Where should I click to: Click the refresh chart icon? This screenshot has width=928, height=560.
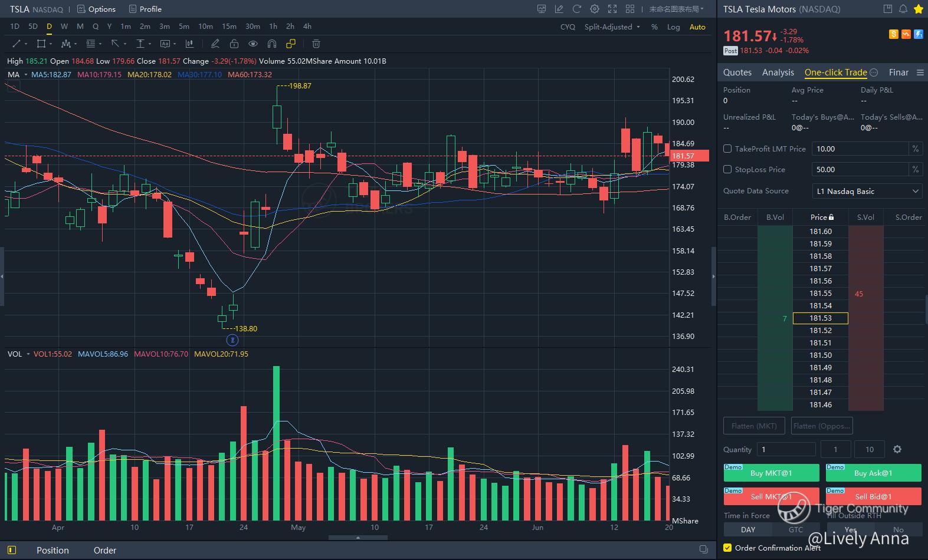click(577, 9)
